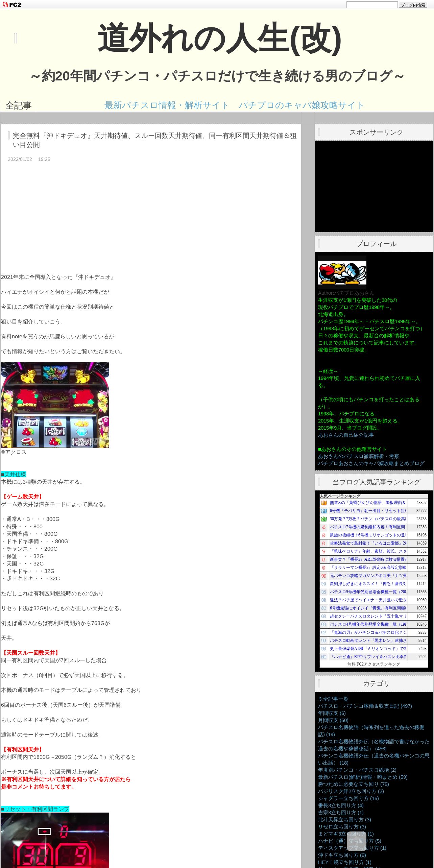Open category 沖ドキ立ち回り方 (9)

click(342, 855)
